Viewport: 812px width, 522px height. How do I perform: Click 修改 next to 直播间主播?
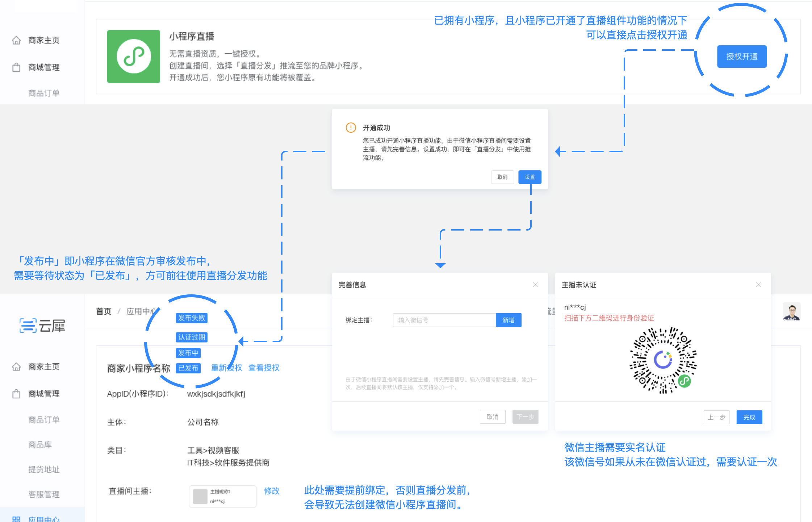[x=272, y=491]
